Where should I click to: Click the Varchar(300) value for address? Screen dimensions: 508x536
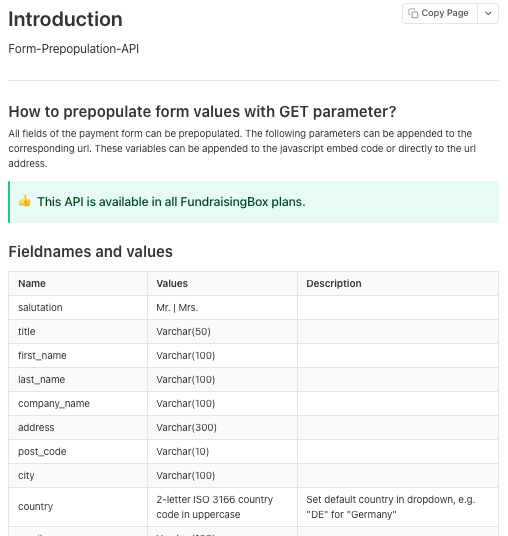(186, 427)
